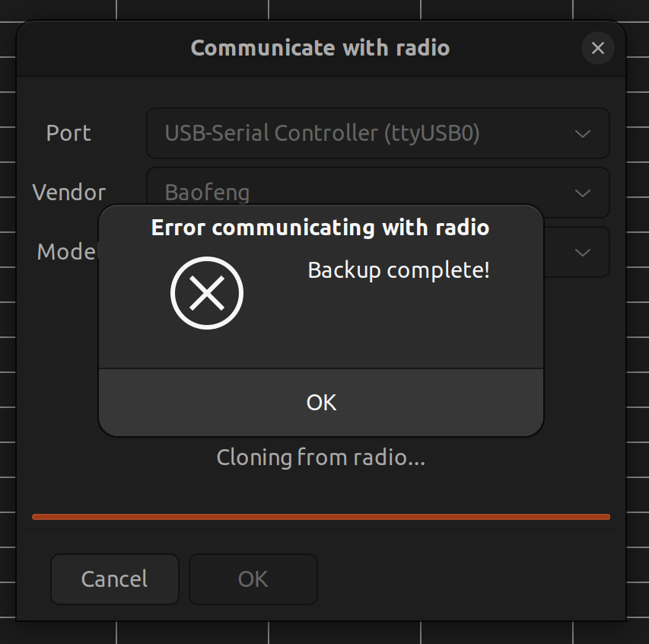The height and width of the screenshot is (644, 649).
Task: Close the Communicate with radio dialog
Action: (x=598, y=48)
